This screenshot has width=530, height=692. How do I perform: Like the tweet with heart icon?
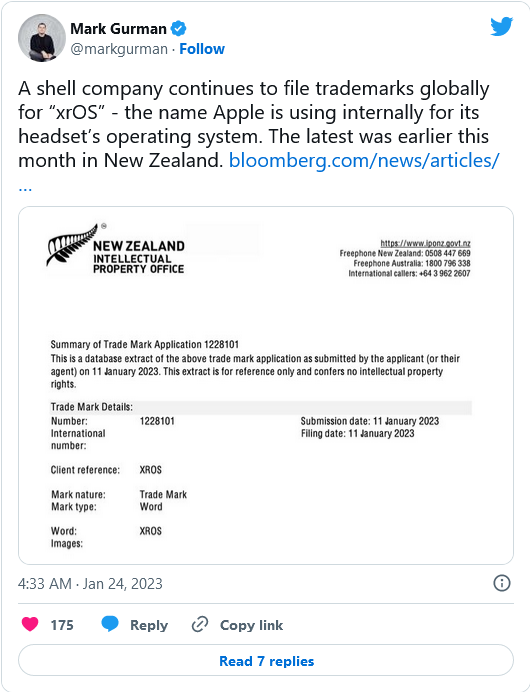click(x=30, y=624)
